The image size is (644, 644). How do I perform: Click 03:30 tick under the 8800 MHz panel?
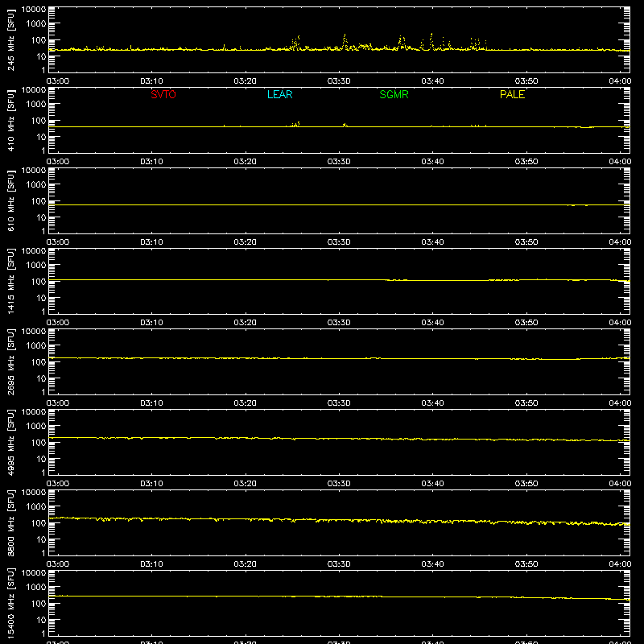tap(339, 564)
